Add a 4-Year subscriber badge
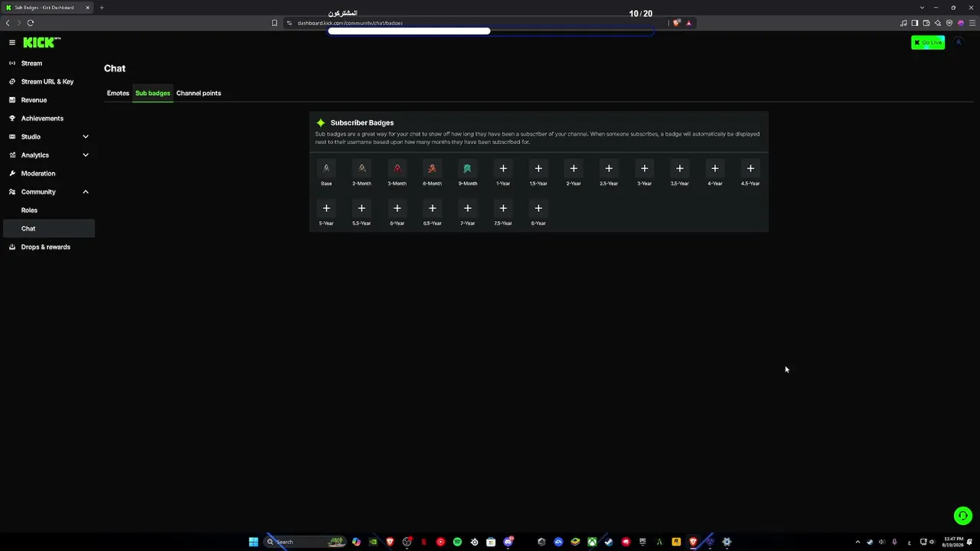 click(714, 168)
